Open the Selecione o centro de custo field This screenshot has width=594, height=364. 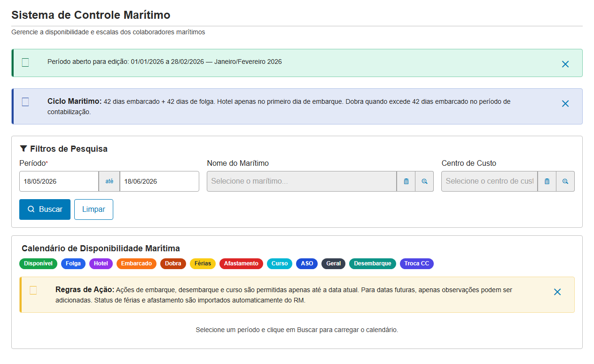point(489,181)
